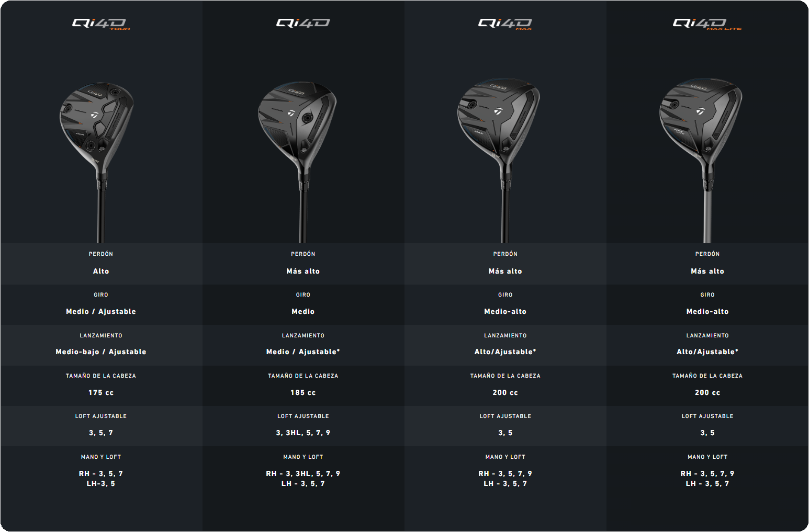Click the "Medio" giro value for standard Qi4D

tap(303, 311)
